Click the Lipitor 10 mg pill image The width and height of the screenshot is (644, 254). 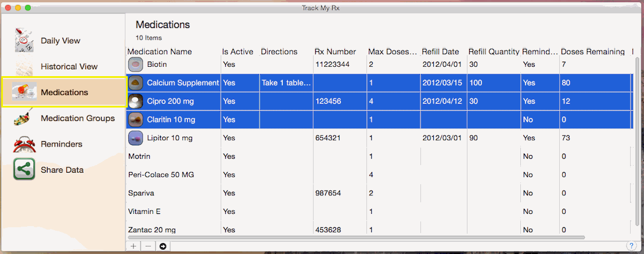point(135,138)
